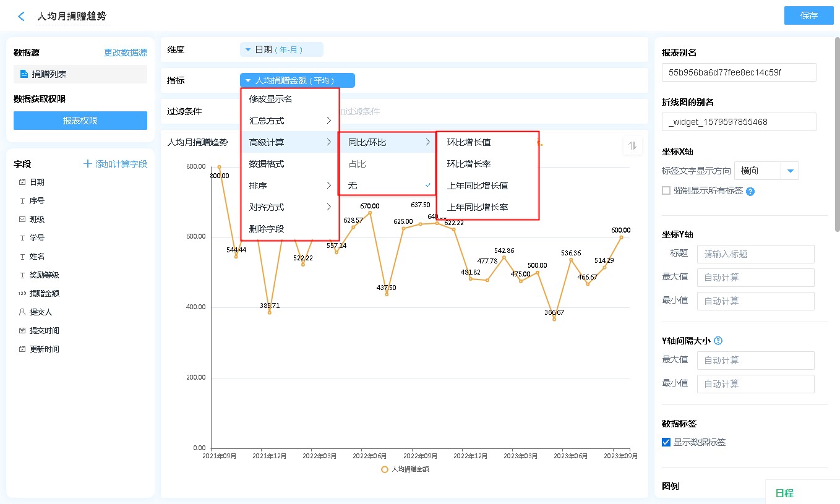The height and width of the screenshot is (504, 840).
Task: Click the 保存 button
Action: click(808, 15)
